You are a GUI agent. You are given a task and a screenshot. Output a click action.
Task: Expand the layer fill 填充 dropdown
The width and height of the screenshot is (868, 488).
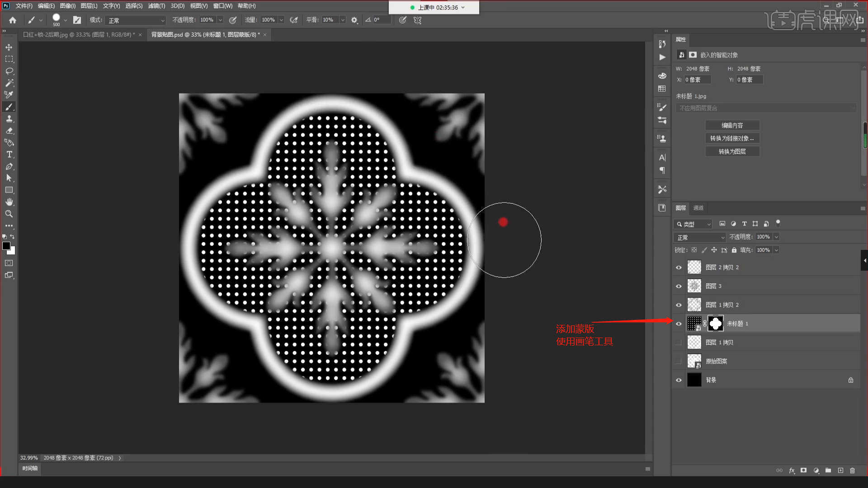click(777, 250)
